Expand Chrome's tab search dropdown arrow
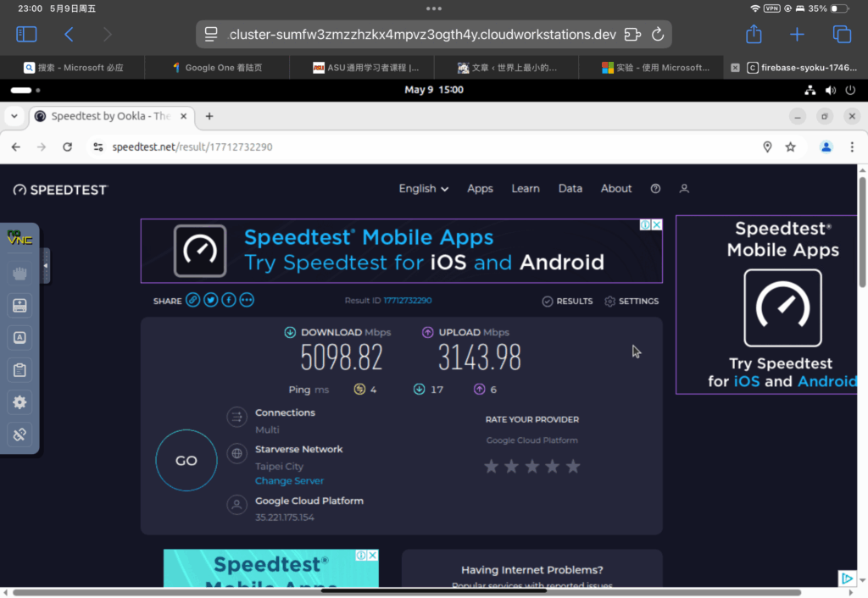The width and height of the screenshot is (868, 598). click(x=14, y=116)
